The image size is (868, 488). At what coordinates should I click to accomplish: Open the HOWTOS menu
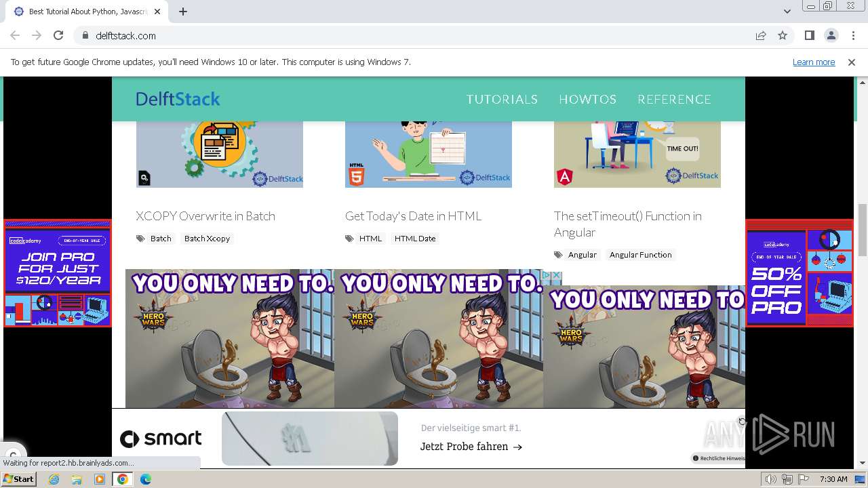[587, 99]
